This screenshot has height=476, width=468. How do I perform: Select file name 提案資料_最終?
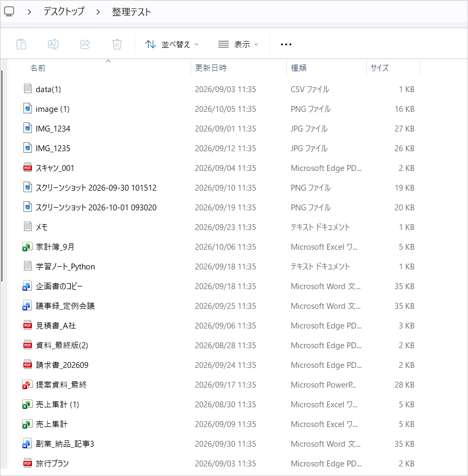pyautogui.click(x=61, y=385)
